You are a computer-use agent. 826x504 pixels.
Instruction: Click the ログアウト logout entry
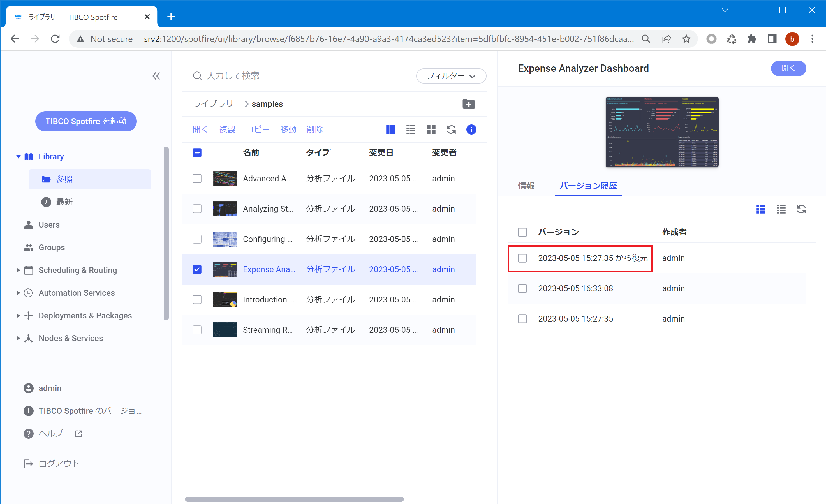click(52, 464)
